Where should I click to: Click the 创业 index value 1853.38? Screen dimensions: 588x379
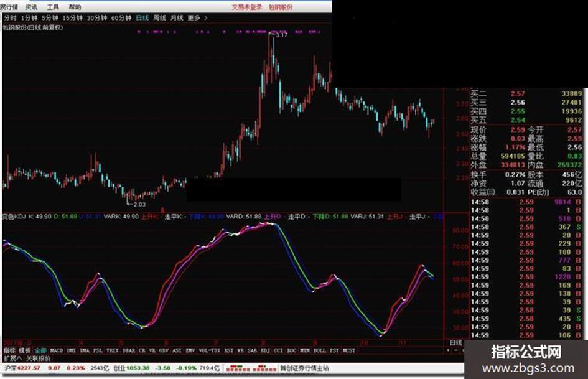(x=138, y=368)
